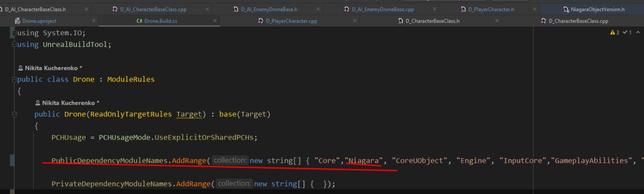Close the Drone.uproject tab
644x194 pixels.
coord(93,21)
